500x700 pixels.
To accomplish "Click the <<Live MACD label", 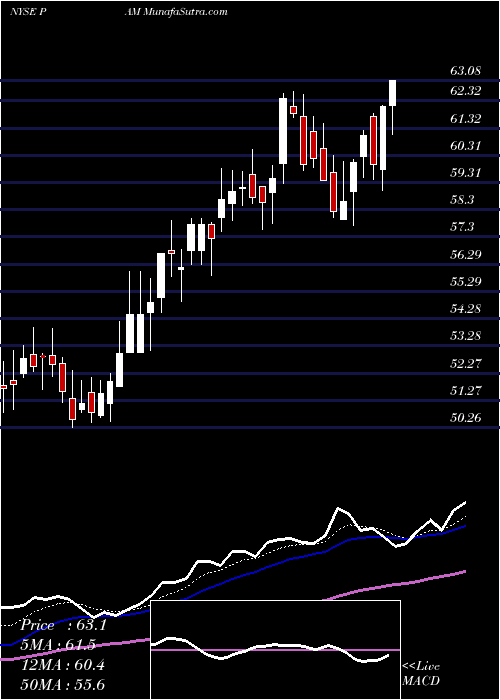I will click(421, 673).
